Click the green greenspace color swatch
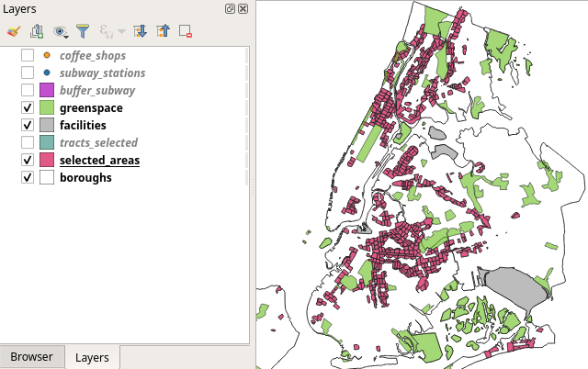This screenshot has height=369, width=588. (47, 108)
